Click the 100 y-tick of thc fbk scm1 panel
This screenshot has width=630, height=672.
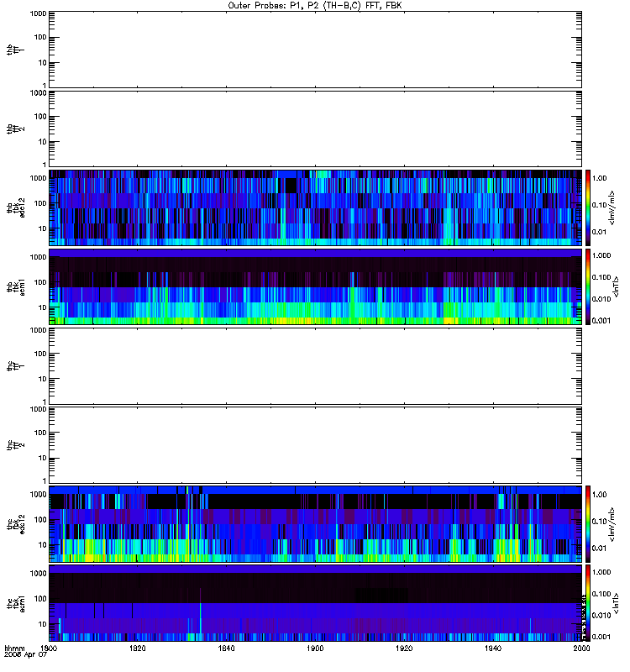(x=40, y=599)
